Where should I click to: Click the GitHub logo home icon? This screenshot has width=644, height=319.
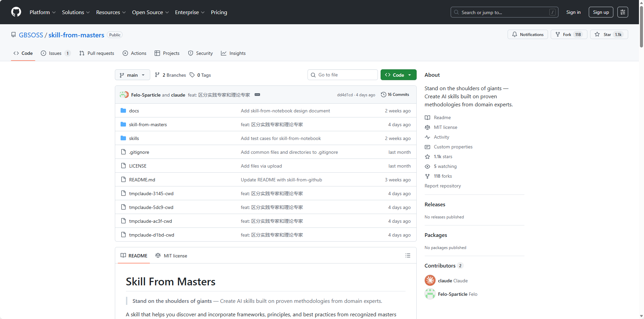tap(16, 12)
